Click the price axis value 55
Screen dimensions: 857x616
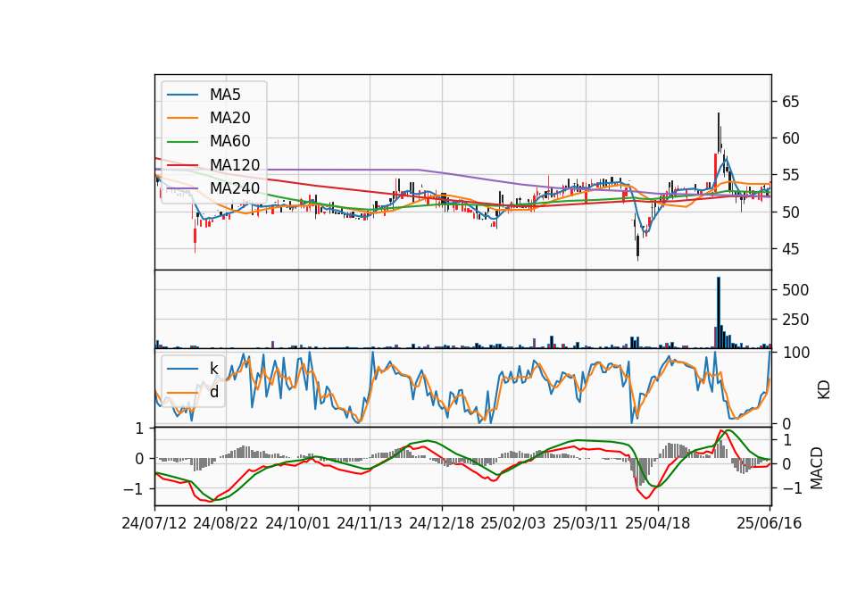[x=791, y=176]
